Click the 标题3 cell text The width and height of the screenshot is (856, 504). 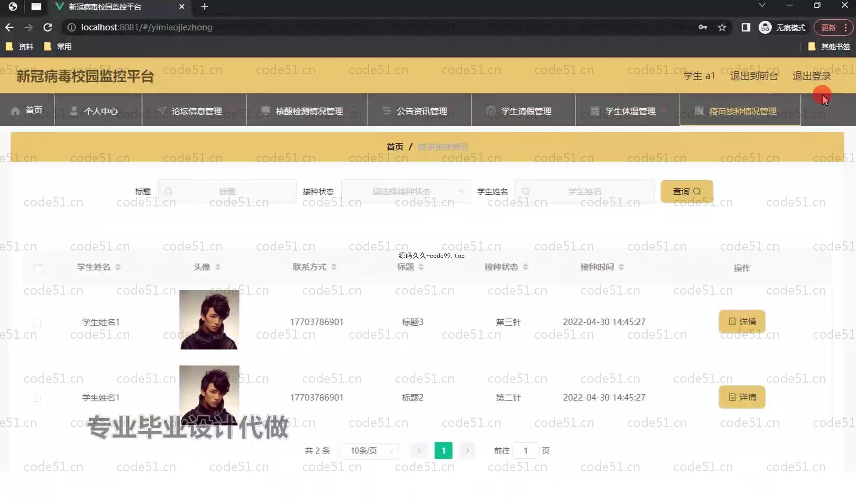412,322
